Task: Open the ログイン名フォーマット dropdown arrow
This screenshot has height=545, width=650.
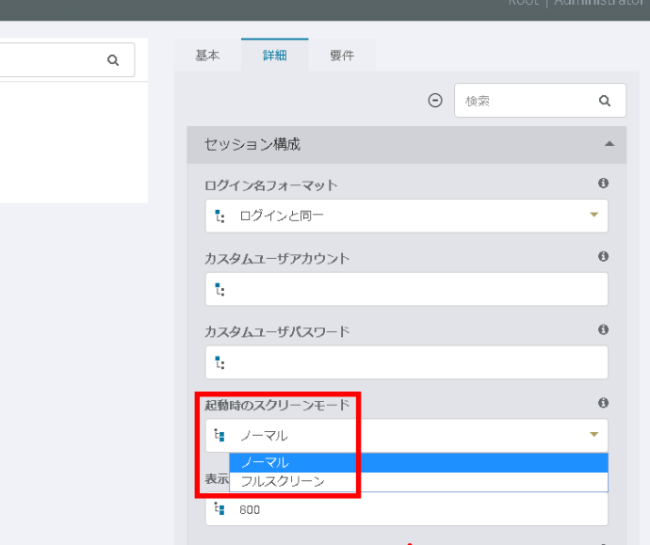Action: 593,215
